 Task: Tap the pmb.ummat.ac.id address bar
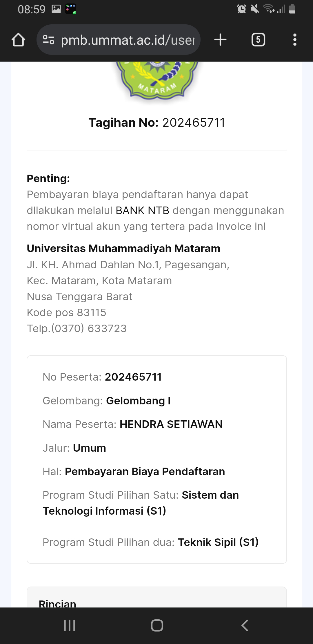tap(128, 40)
